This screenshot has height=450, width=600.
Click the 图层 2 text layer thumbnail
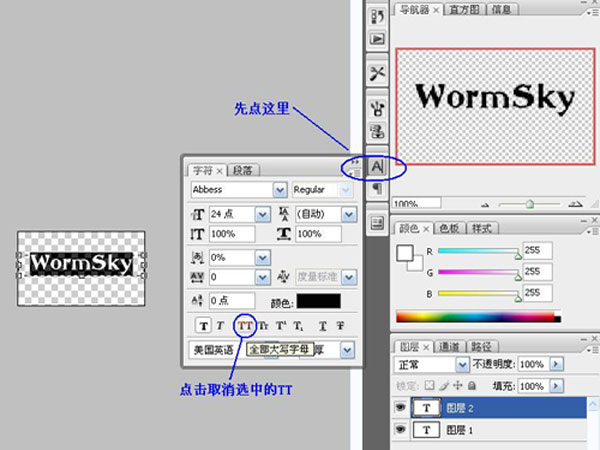426,408
